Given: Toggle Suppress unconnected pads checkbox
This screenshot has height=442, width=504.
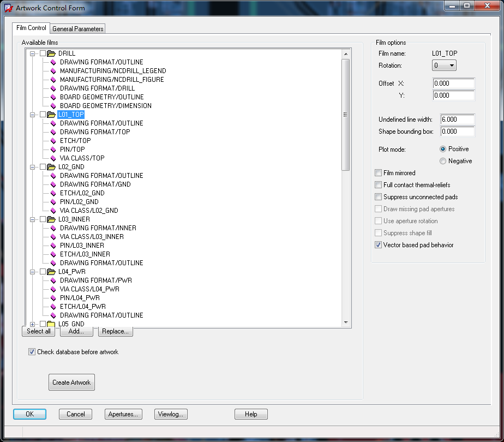Looking at the screenshot, I should pyautogui.click(x=379, y=197).
